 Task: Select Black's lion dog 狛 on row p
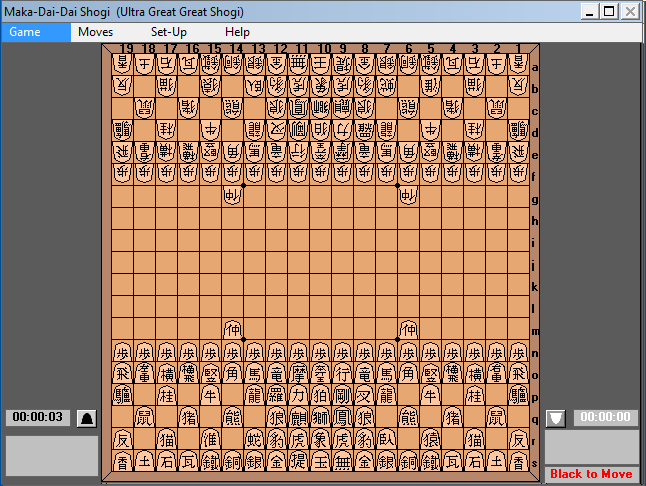point(321,395)
